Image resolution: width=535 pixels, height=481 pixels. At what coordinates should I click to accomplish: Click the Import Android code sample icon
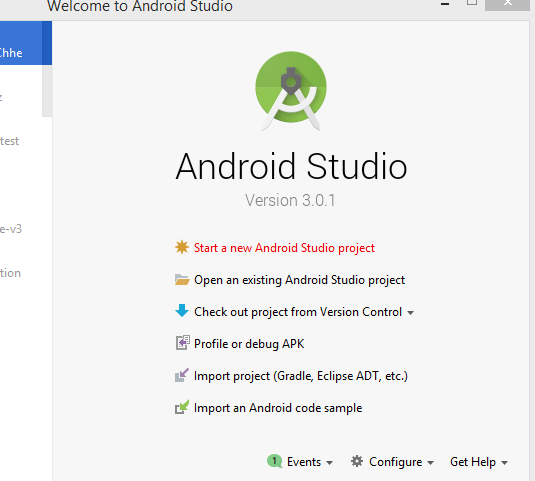(x=182, y=407)
